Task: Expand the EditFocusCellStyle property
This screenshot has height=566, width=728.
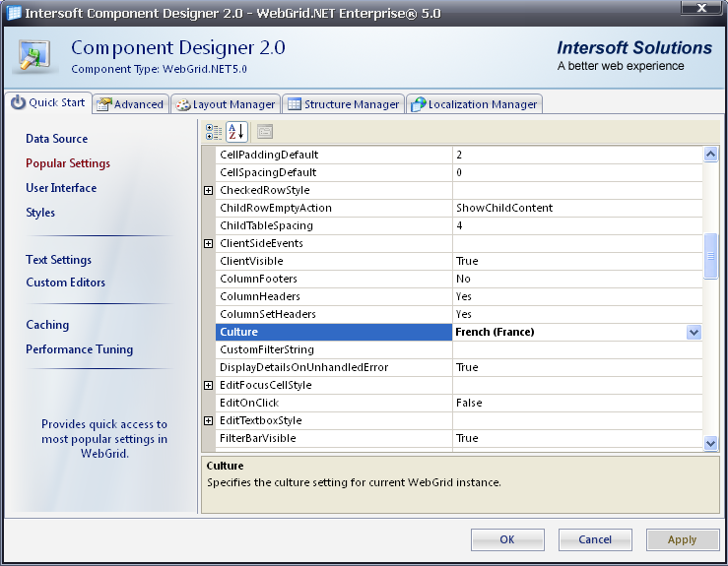Action: tap(209, 385)
